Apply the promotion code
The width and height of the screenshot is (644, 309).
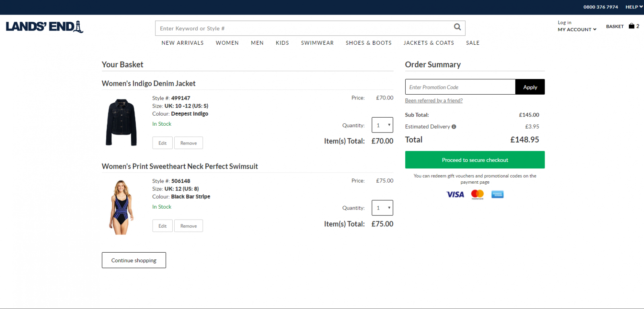tap(530, 87)
